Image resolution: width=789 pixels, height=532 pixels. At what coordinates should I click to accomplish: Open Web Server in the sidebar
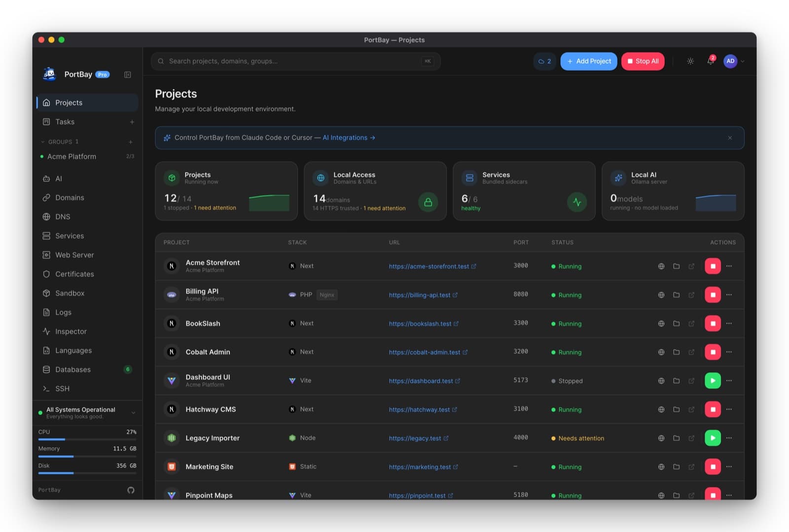pos(87,255)
